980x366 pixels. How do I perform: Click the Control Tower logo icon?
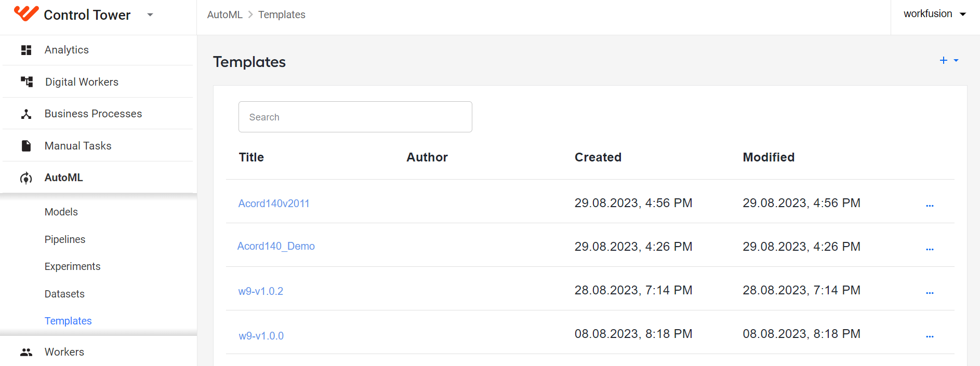26,13
